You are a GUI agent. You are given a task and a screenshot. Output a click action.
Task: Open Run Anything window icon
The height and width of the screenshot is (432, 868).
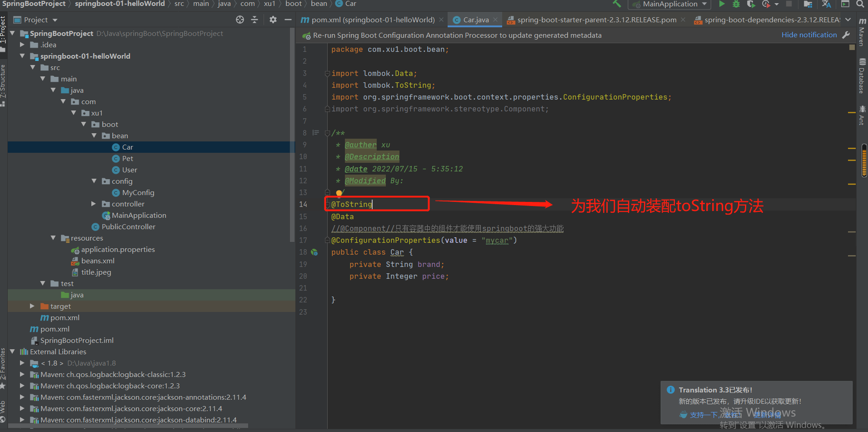click(x=845, y=4)
